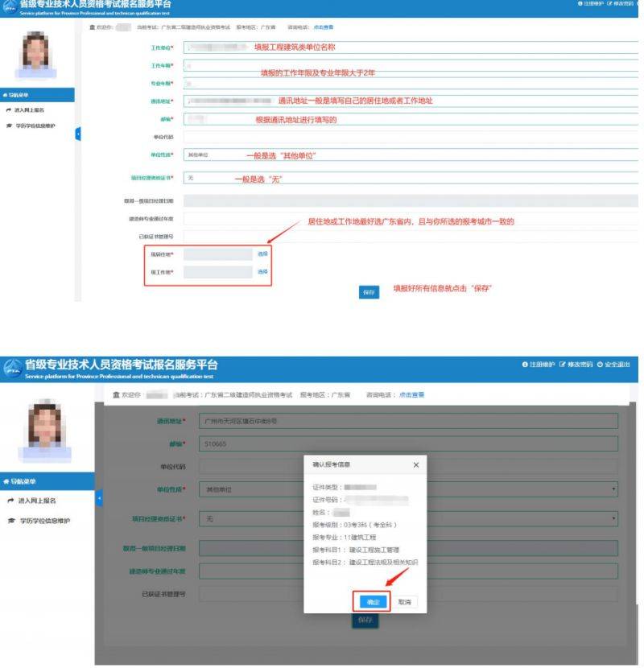
Task: Click the home icon beside 导航菜单 on the dialog page
Action: coord(6,481)
